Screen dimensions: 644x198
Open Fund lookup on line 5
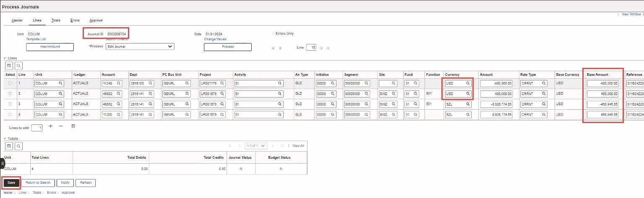(415, 114)
